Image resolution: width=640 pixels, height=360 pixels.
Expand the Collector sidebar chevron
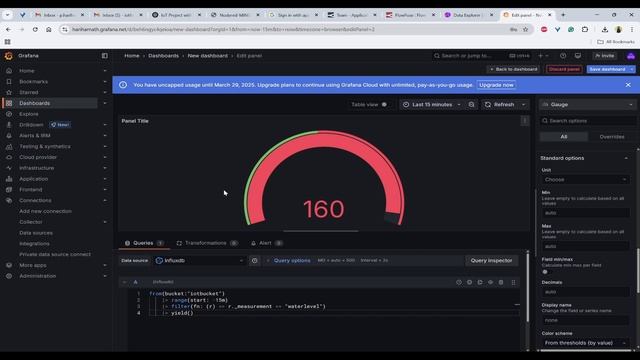tap(105, 222)
